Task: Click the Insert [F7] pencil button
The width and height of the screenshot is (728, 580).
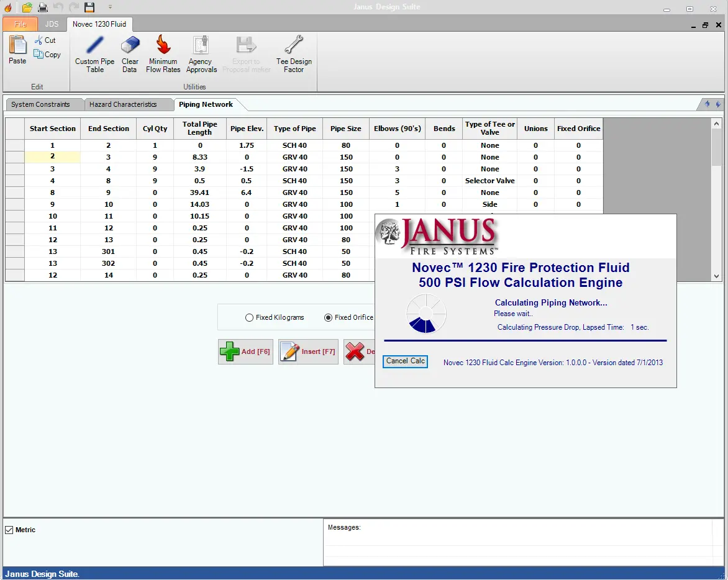Action: click(308, 351)
